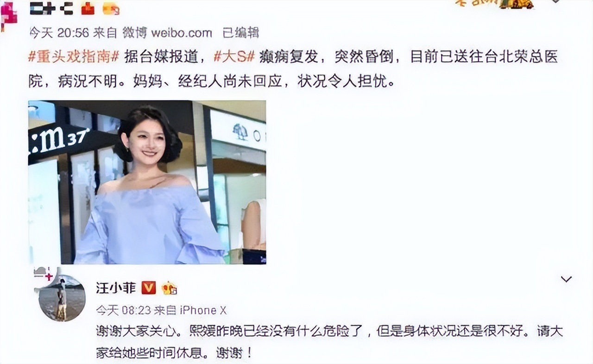The height and width of the screenshot is (364, 593).
Task: Open the 汪小菲 username profile link
Action: [x=116, y=288]
